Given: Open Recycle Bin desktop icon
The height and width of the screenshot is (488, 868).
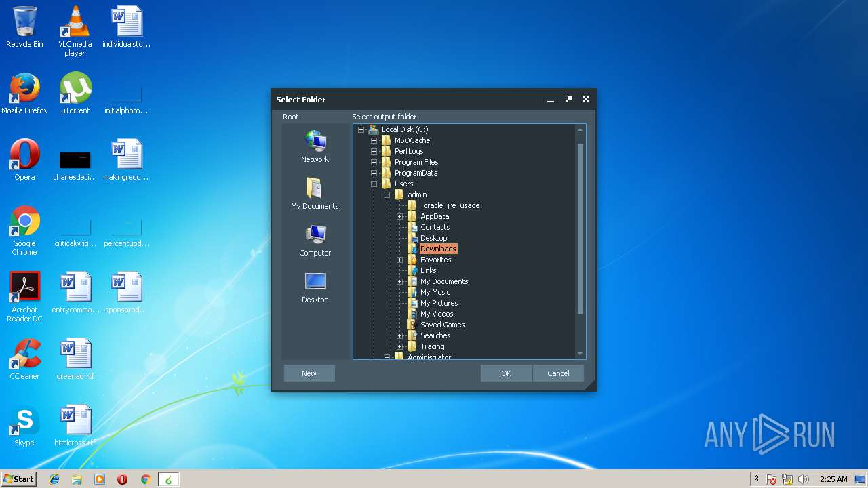Looking at the screenshot, I should click(x=24, y=27).
